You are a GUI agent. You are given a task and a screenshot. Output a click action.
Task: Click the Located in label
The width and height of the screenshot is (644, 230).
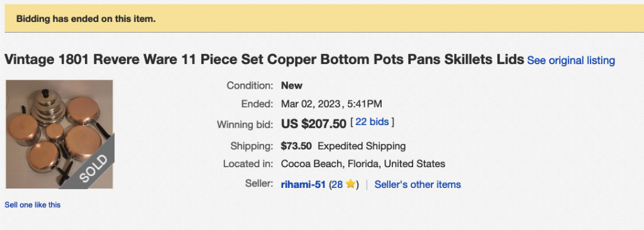coord(248,164)
